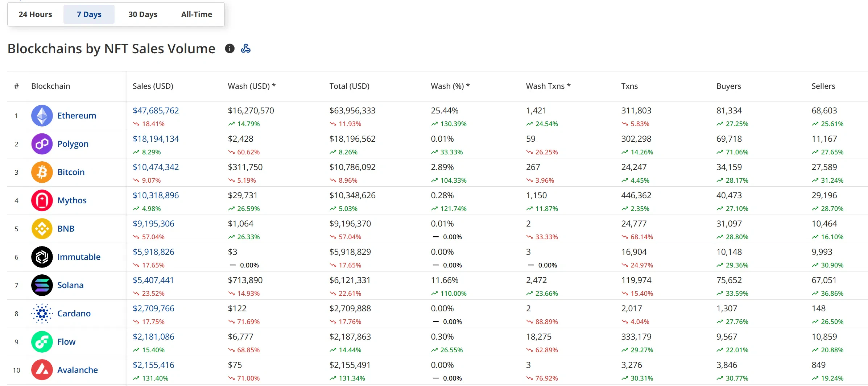Image resolution: width=868 pixels, height=386 pixels.
Task: Click Ethereum total value $63,956,333
Action: (x=352, y=111)
